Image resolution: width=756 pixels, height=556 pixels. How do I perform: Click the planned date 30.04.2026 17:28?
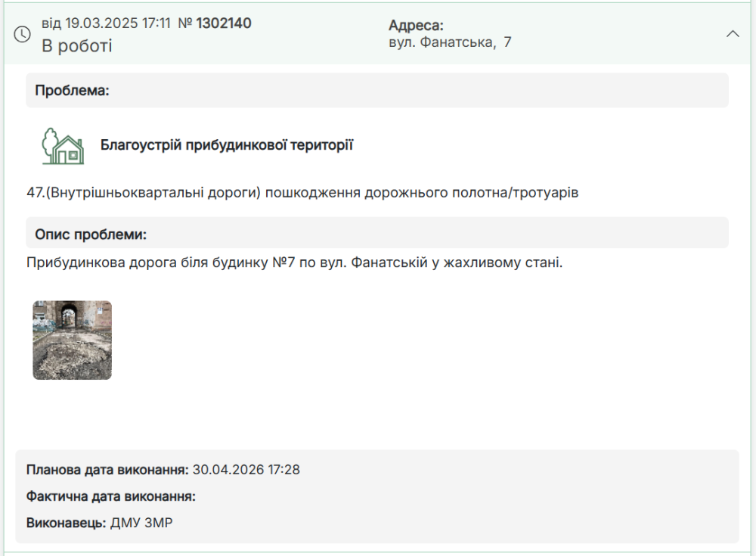[246, 470]
